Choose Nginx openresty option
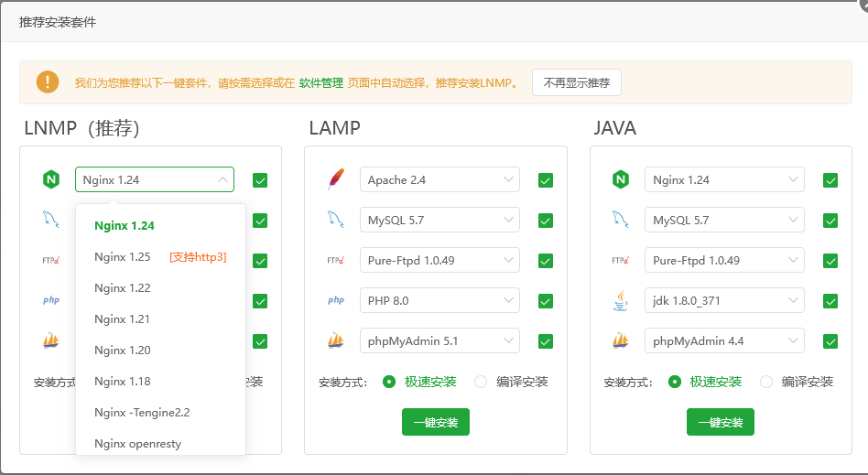The width and height of the screenshot is (868, 475). (x=160, y=444)
